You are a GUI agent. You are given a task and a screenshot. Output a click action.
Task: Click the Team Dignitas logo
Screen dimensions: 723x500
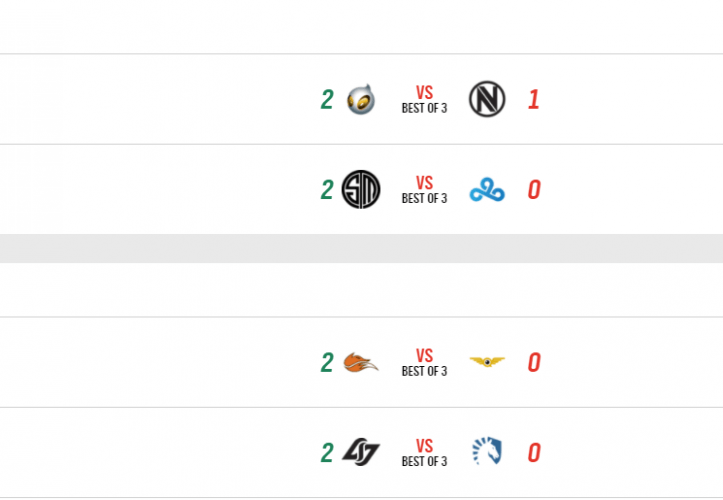click(x=360, y=99)
